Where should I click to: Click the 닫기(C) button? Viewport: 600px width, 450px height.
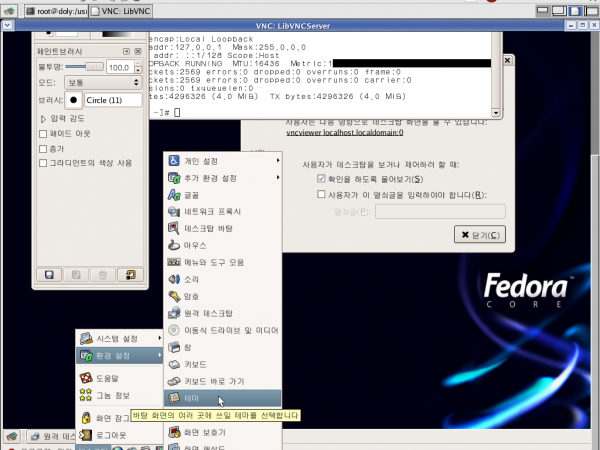(480, 235)
